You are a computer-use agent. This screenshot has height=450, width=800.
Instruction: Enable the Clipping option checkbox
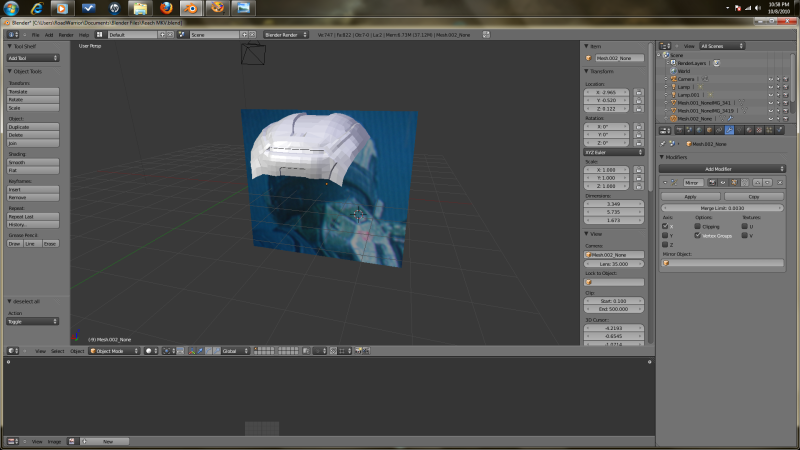click(x=697, y=226)
